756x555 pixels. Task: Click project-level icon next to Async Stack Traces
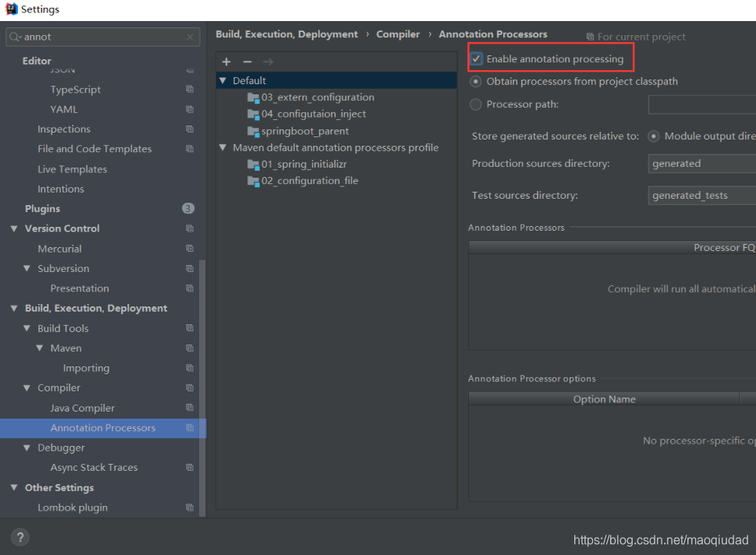pos(190,468)
